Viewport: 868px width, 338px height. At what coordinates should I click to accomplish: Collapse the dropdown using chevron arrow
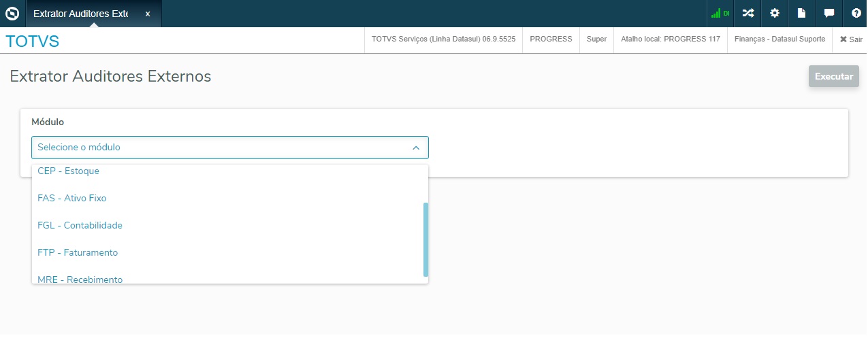(x=416, y=148)
